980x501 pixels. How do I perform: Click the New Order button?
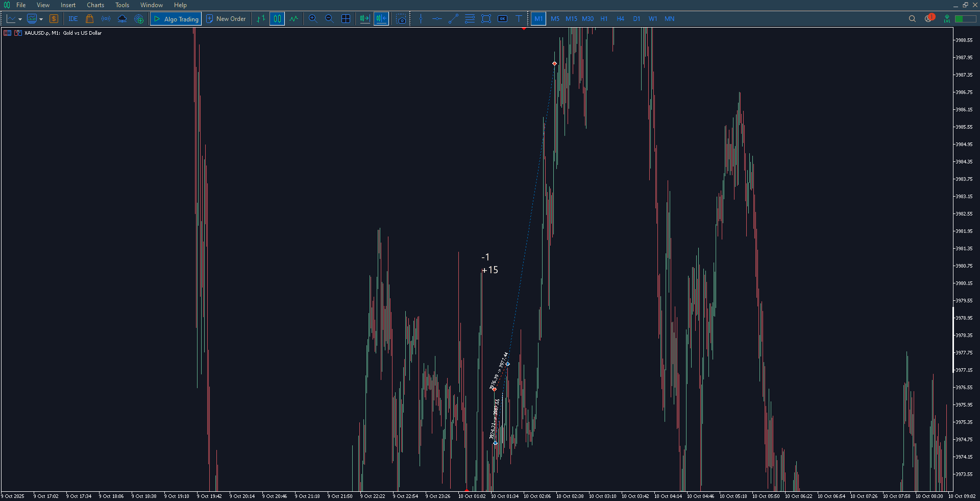pos(226,19)
